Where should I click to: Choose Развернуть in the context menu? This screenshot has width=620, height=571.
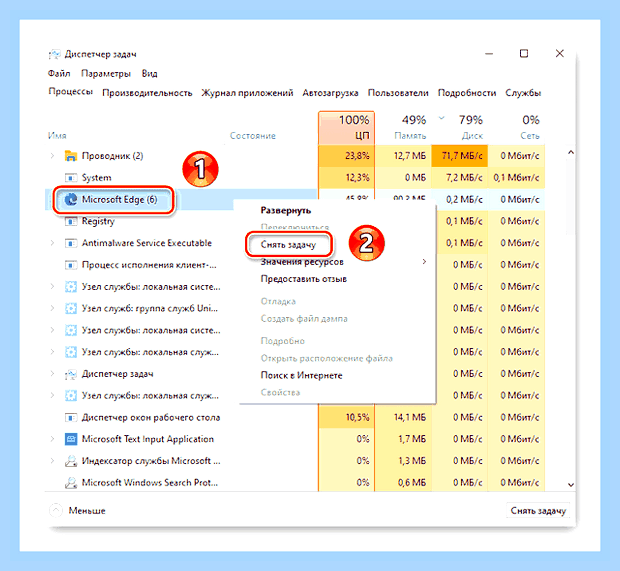[286, 210]
